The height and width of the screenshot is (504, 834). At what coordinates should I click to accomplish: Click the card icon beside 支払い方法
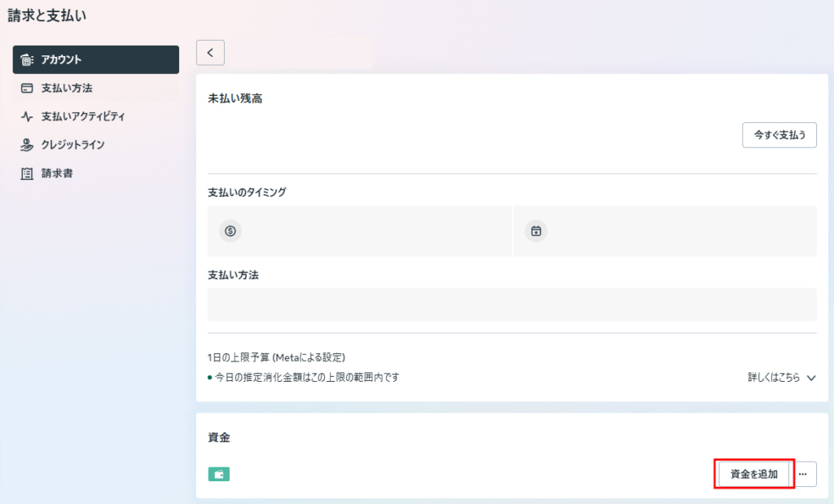(27, 88)
